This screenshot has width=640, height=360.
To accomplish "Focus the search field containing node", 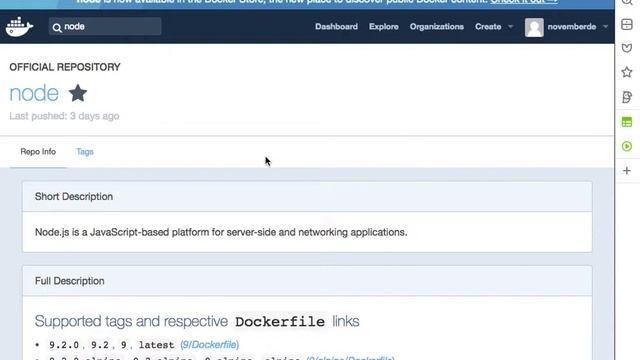I will click(105, 27).
